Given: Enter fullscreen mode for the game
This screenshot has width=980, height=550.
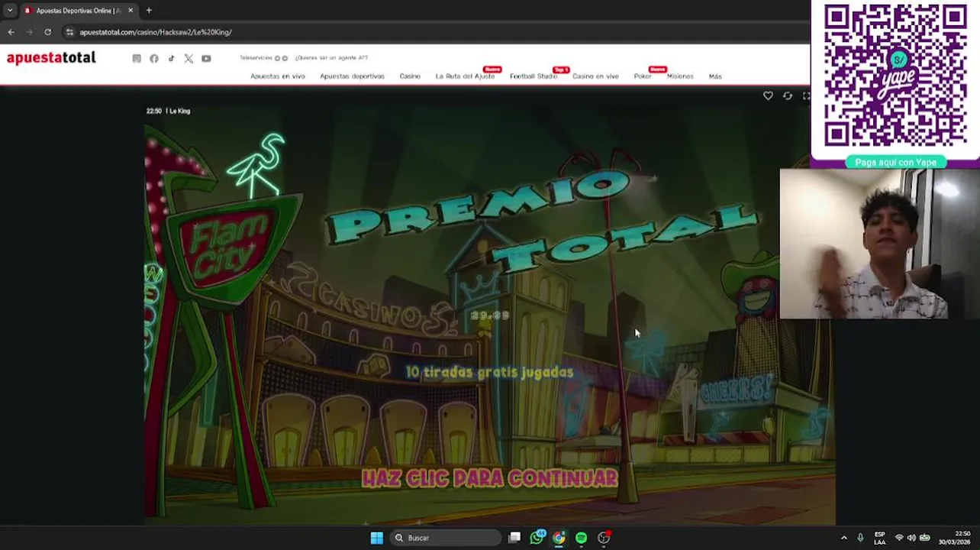Looking at the screenshot, I should coord(806,95).
